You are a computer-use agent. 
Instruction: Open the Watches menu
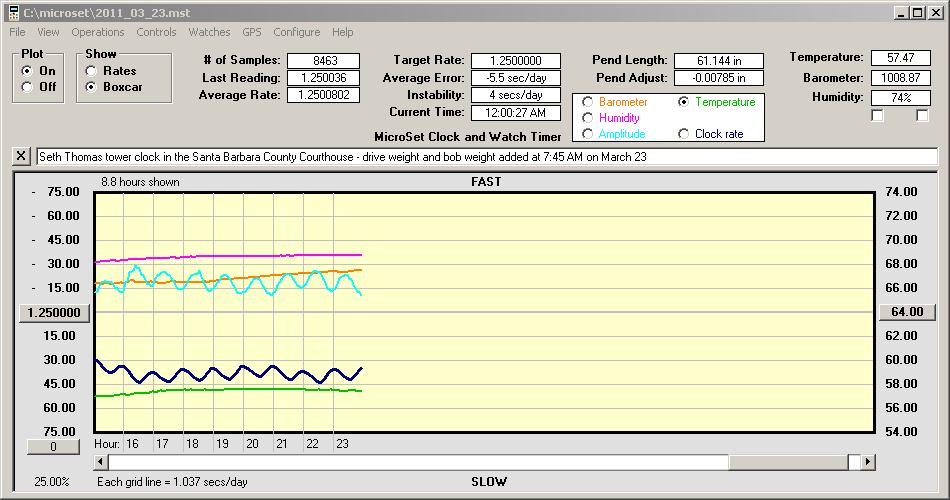point(209,32)
